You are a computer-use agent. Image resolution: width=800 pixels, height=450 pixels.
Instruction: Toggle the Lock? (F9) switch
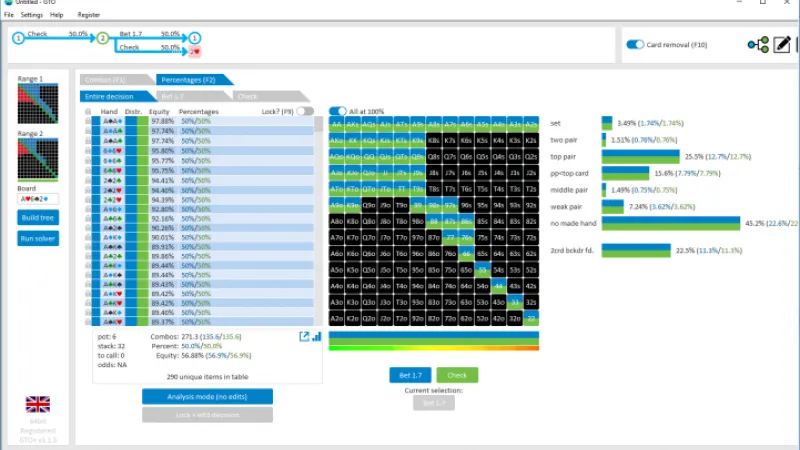[304, 111]
